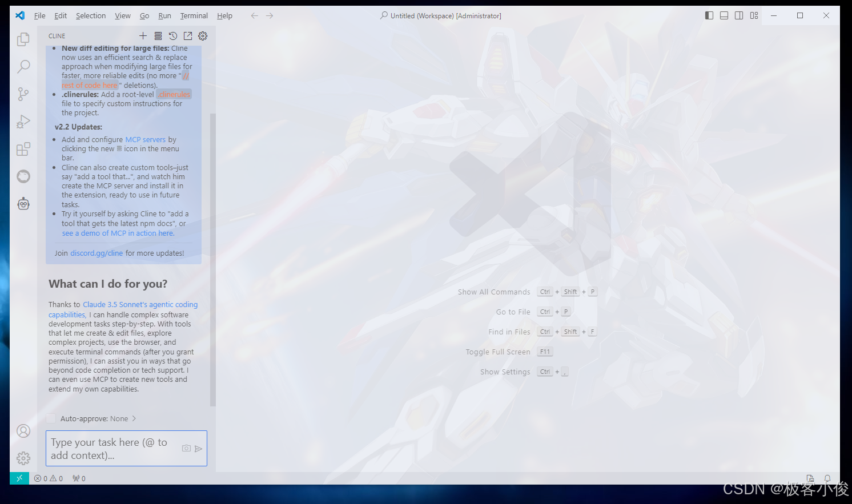Toggle the primary side bar visibility
This screenshot has height=504, width=852.
(709, 15)
